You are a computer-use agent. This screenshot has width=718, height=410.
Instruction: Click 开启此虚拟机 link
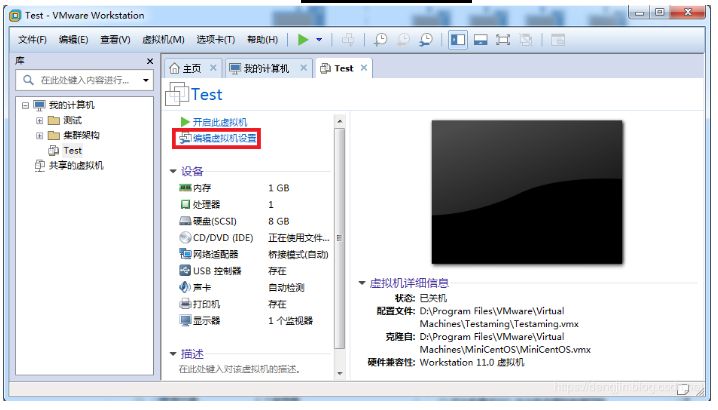tap(219, 122)
